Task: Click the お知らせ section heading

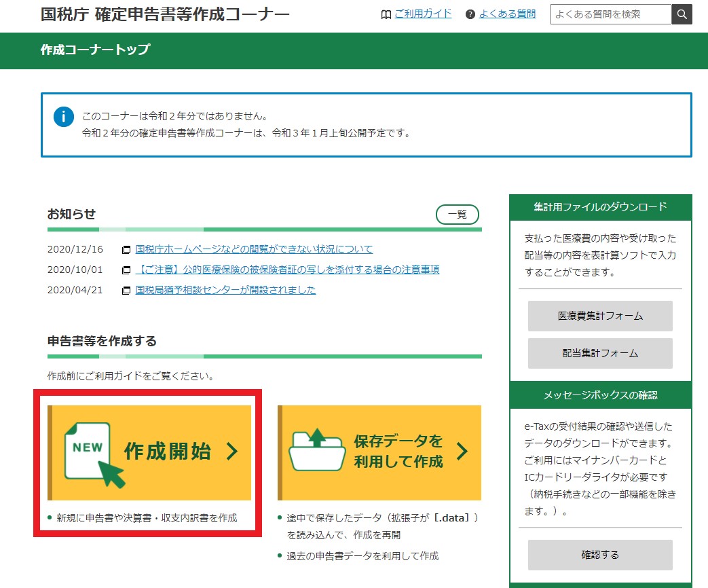Action: coord(71,214)
